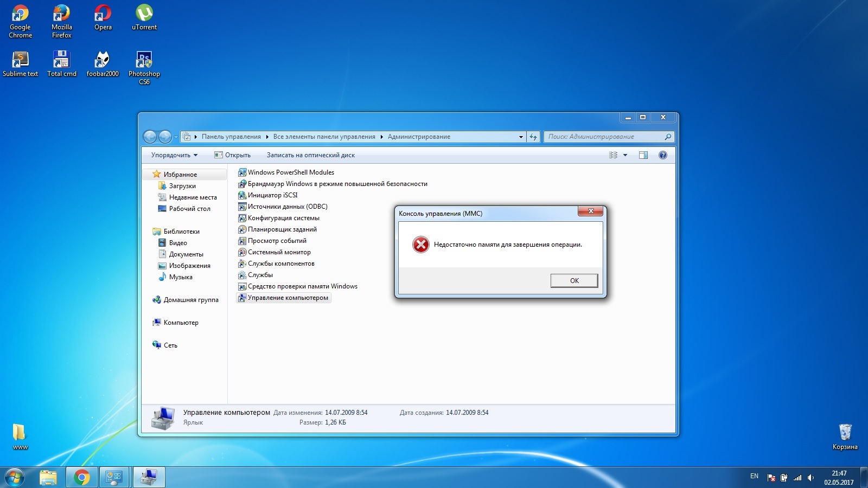Select Домашняя группа in navigation pane
868x488 pixels.
pyautogui.click(x=191, y=300)
